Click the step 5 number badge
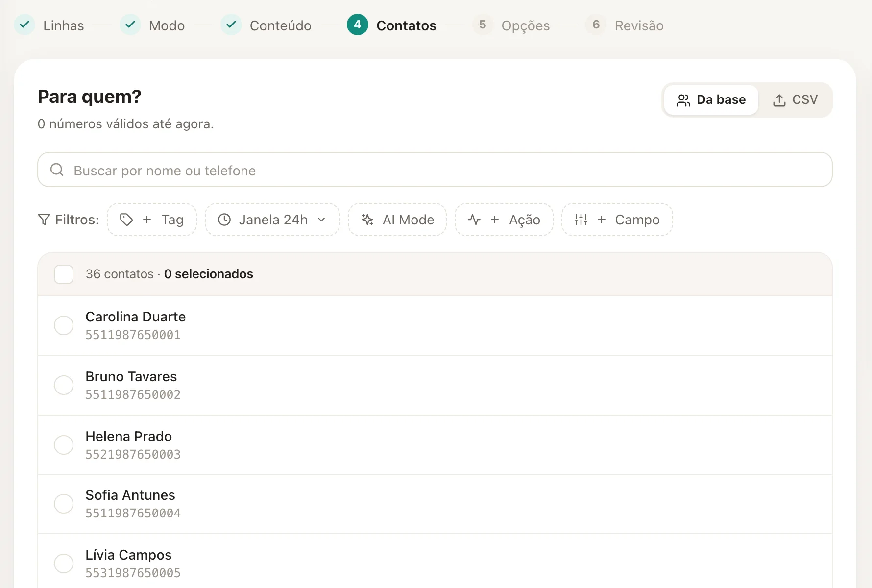 [483, 24]
